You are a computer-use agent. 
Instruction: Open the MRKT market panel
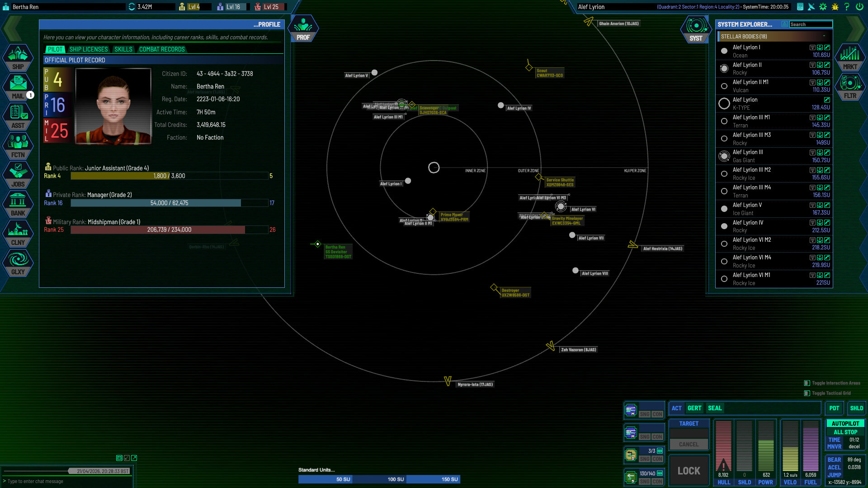[x=850, y=57]
